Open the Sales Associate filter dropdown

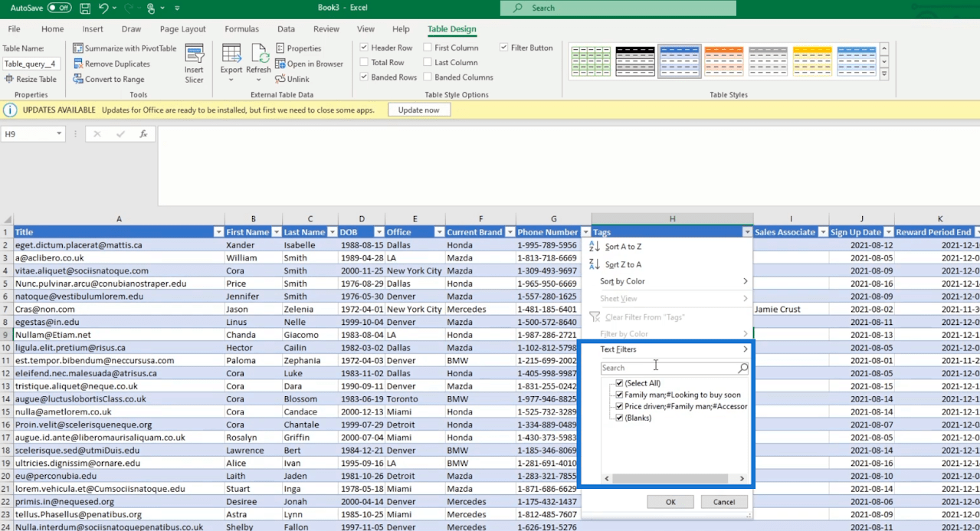(823, 232)
